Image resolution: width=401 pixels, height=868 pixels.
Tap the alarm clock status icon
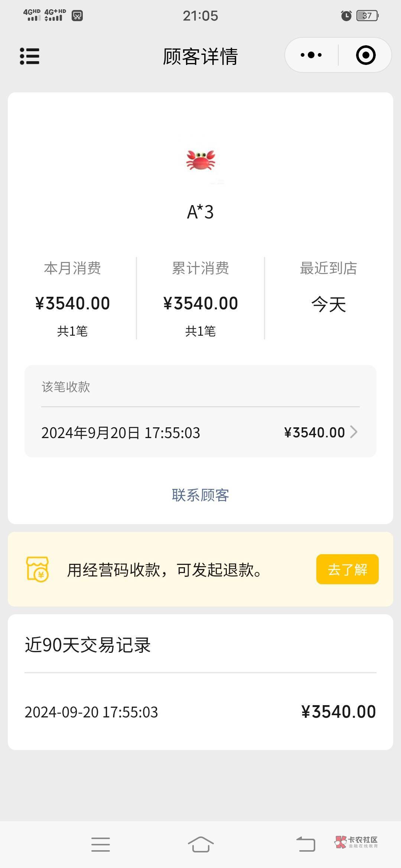pyautogui.click(x=346, y=16)
